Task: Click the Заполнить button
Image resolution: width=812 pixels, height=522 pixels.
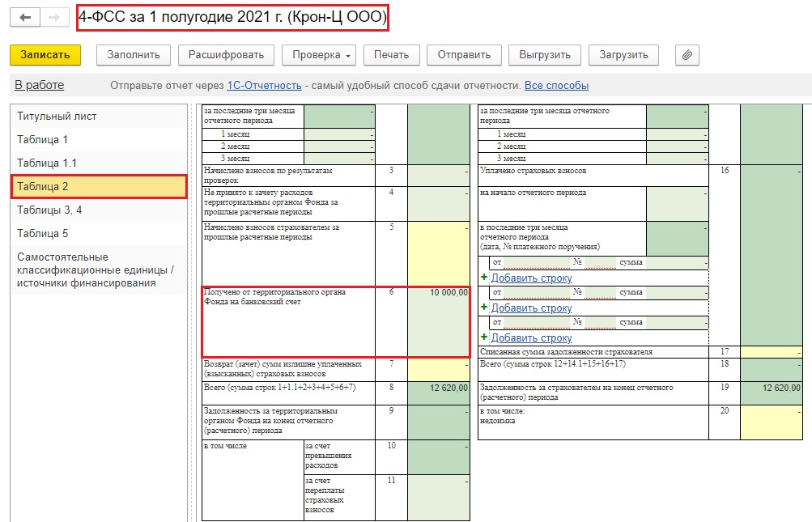Action: pos(134,55)
